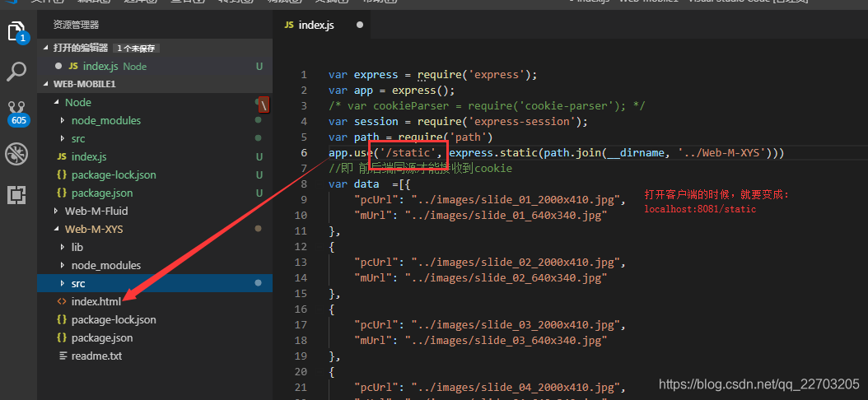
Task: Expand the lib folder
Action: click(63, 247)
